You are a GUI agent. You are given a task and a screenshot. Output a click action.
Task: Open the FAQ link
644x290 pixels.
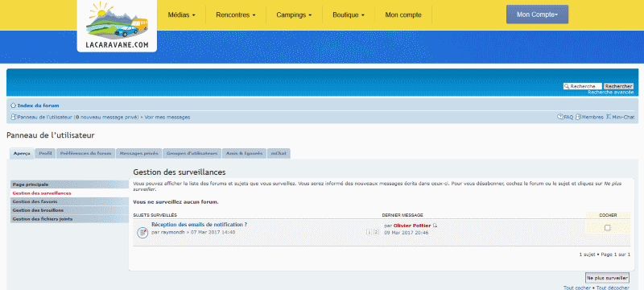(x=568, y=117)
